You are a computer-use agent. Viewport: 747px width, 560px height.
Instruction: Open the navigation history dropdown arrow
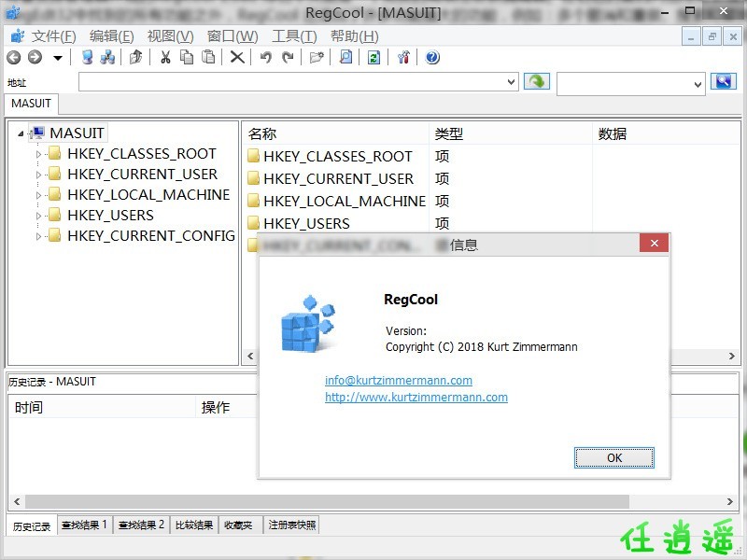click(x=58, y=58)
